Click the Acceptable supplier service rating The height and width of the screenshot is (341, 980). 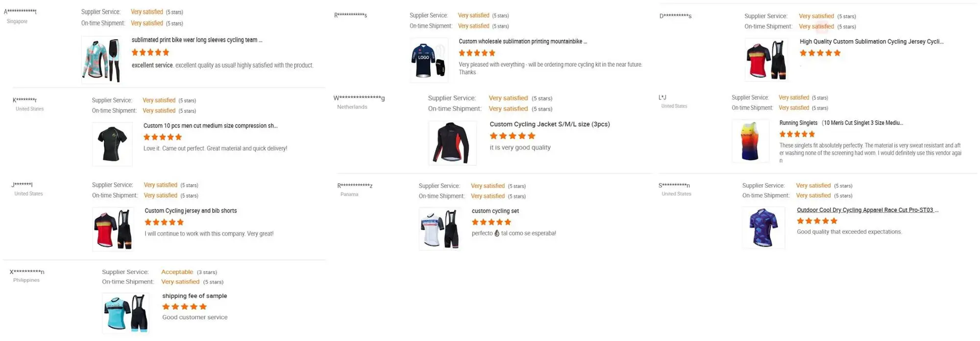click(177, 272)
